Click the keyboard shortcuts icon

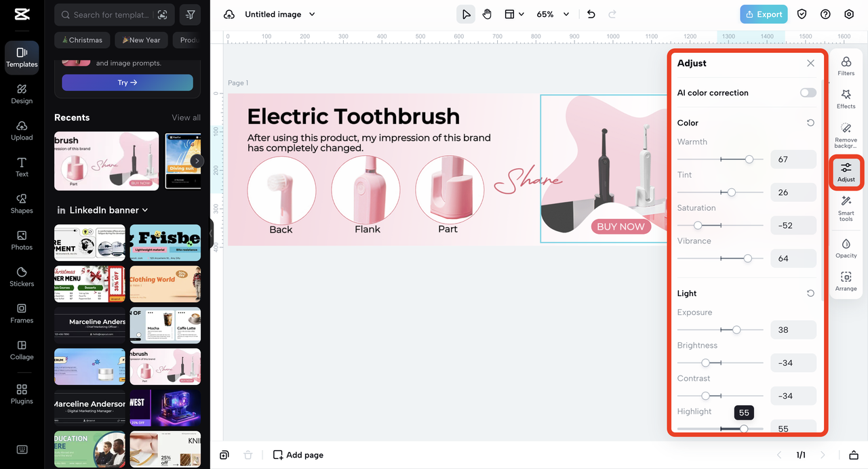22,449
